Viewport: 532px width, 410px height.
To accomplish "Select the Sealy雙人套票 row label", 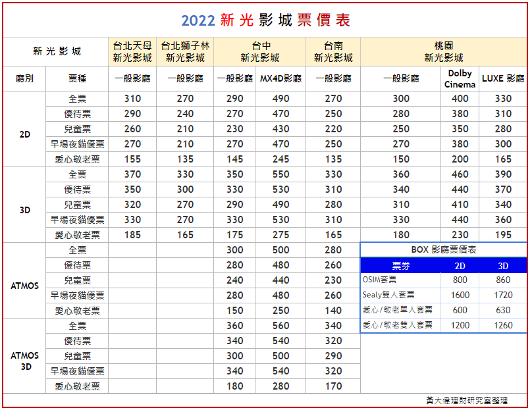I will pos(388,295).
